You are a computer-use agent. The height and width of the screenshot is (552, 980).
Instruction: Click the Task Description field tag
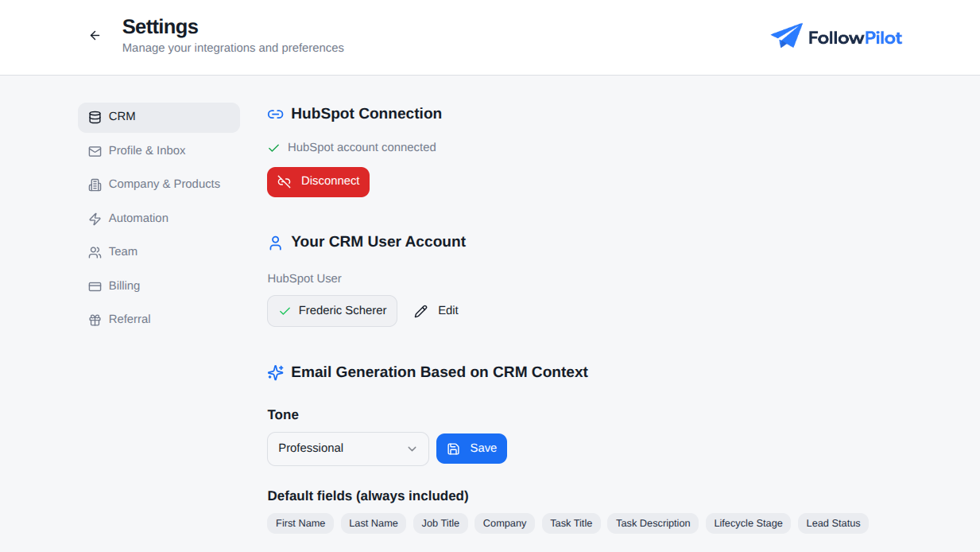(653, 523)
